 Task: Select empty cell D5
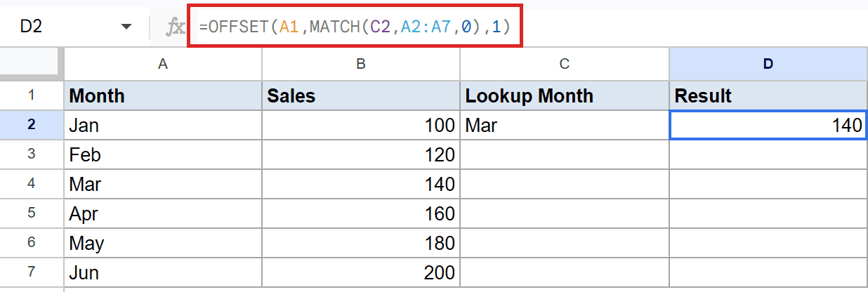pos(768,213)
